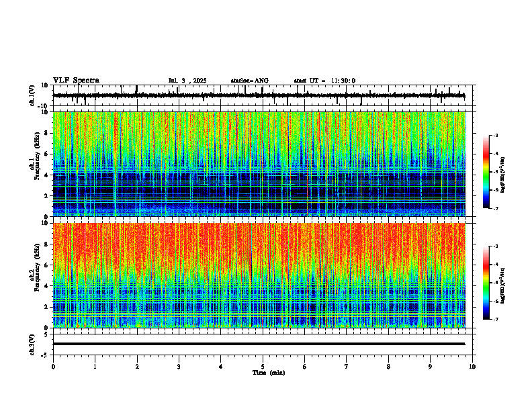Click the "-3" label on the ch.1 color bar
The width and height of the screenshot is (532, 411).
496,136
